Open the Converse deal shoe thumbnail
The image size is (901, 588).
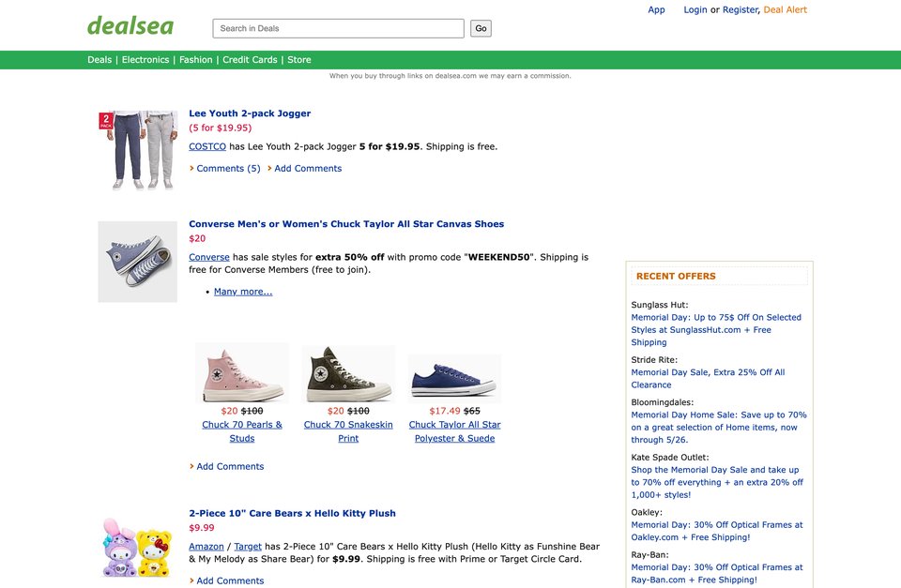click(x=138, y=262)
